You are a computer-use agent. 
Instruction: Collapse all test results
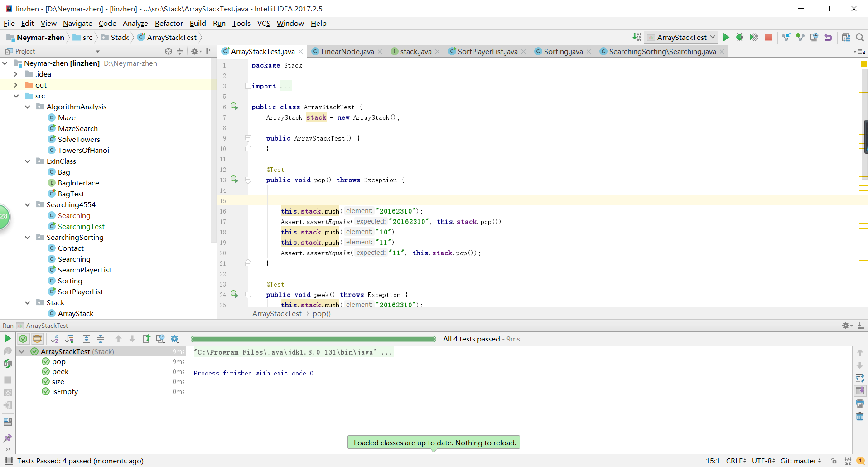click(101, 339)
